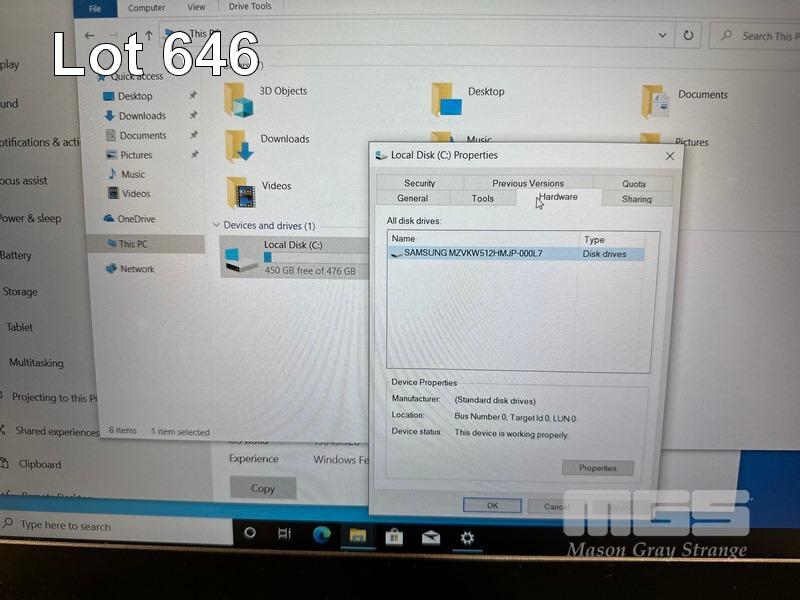This screenshot has height=600, width=800.
Task: Click the Properties button in the dialog
Action: point(597,468)
